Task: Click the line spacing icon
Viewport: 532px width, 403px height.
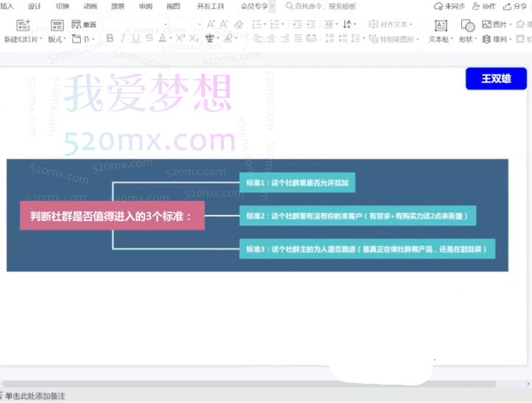Action: (x=356, y=38)
